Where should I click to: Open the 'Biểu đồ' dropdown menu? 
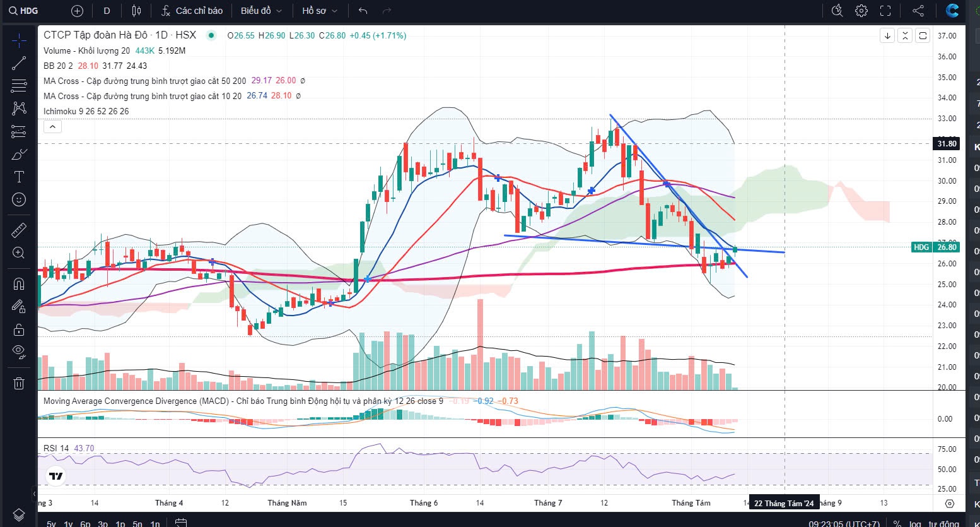click(x=261, y=11)
